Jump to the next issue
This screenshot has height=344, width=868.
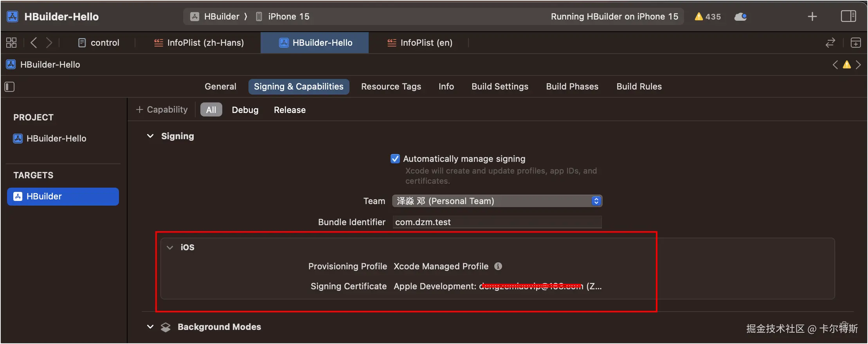coord(858,64)
